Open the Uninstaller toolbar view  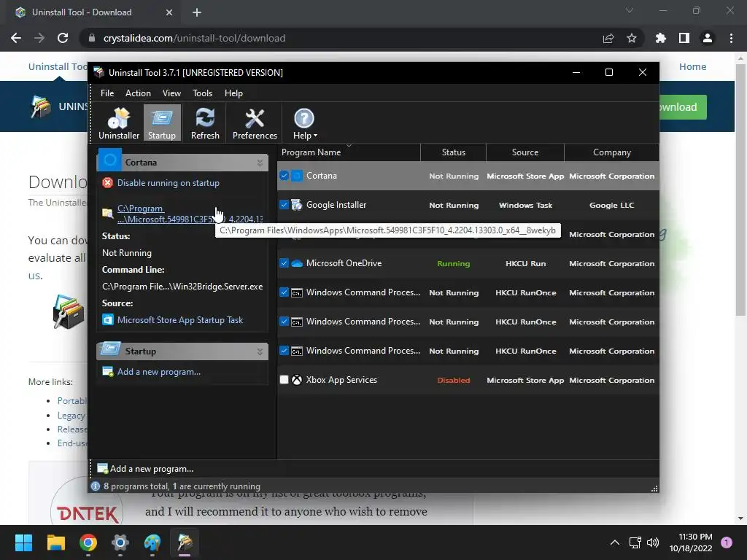coord(119,123)
